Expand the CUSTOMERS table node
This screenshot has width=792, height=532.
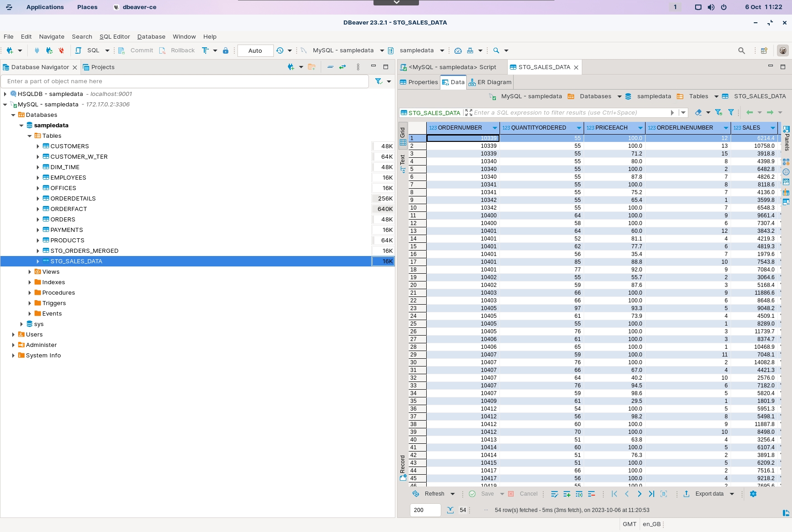(38, 146)
